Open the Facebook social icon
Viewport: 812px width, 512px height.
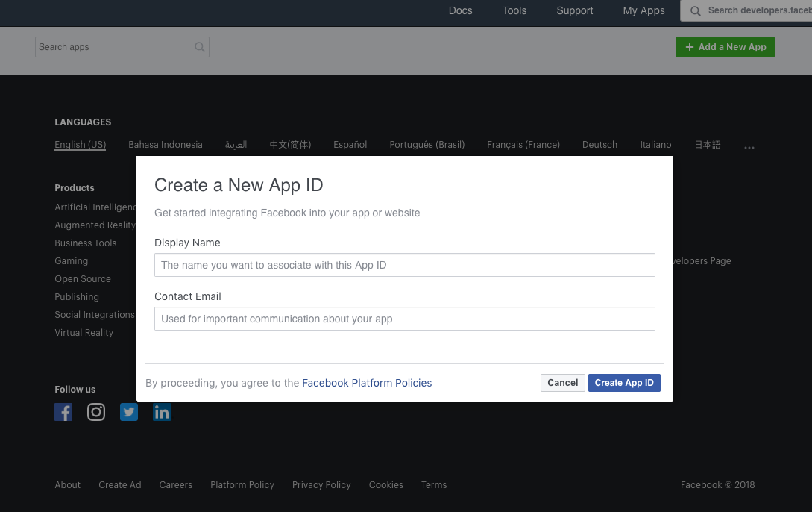point(63,412)
